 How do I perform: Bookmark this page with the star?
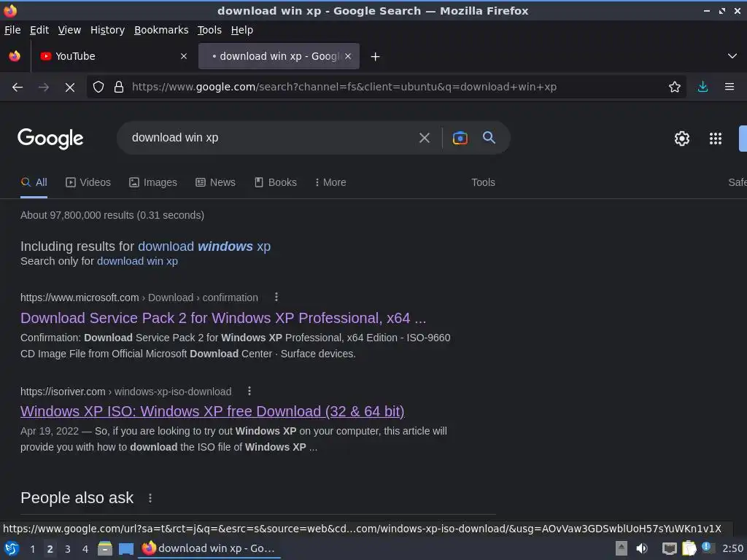674,87
